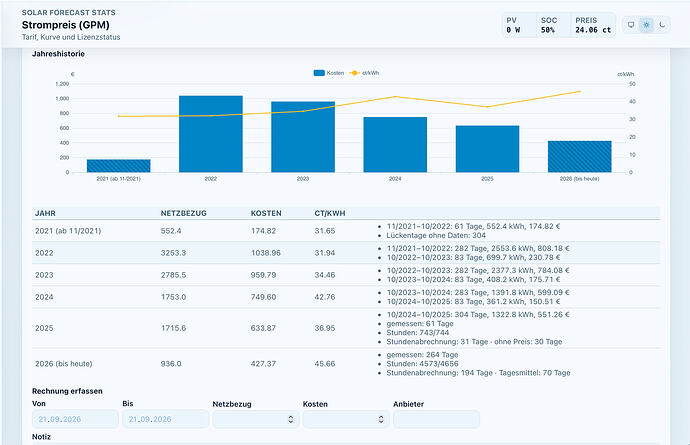
Task: Select the 2022 year cell
Action: pos(44,253)
